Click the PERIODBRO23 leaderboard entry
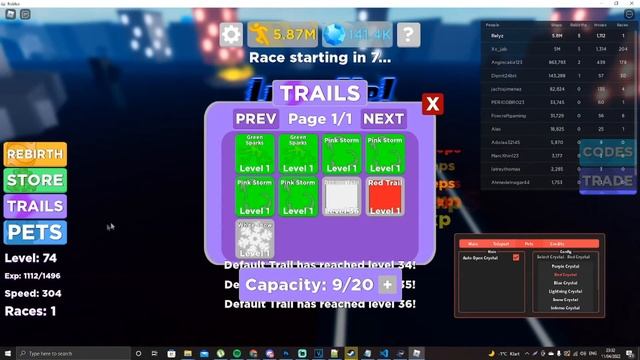The height and width of the screenshot is (360, 640). coord(558,102)
